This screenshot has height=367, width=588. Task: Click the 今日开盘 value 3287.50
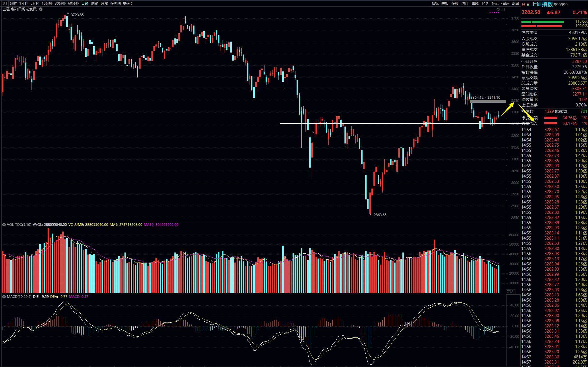[579, 61]
